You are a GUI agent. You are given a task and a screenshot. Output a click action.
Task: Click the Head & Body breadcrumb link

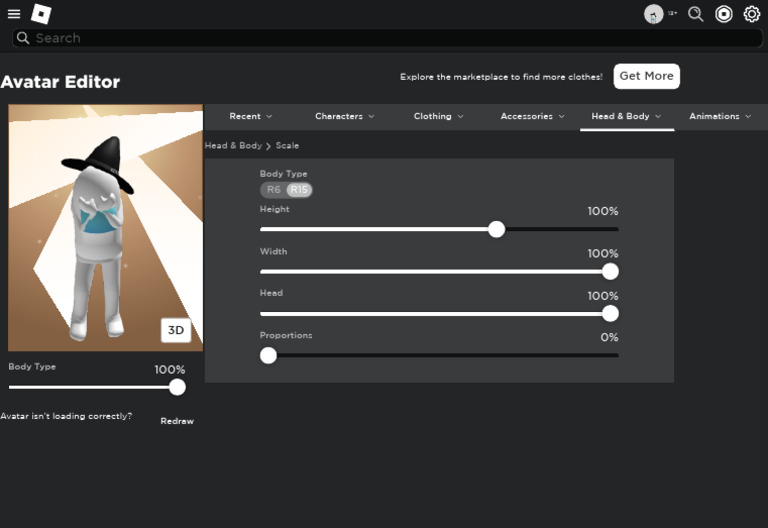click(x=233, y=146)
